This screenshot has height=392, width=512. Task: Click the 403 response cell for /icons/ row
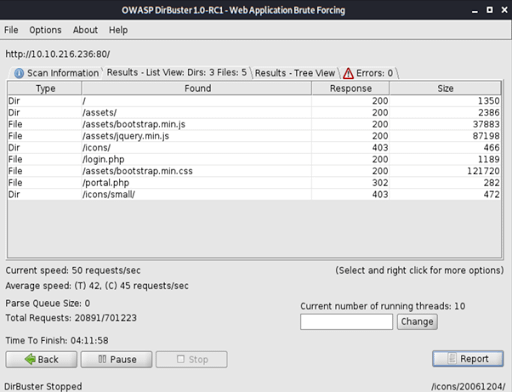pyautogui.click(x=350, y=148)
